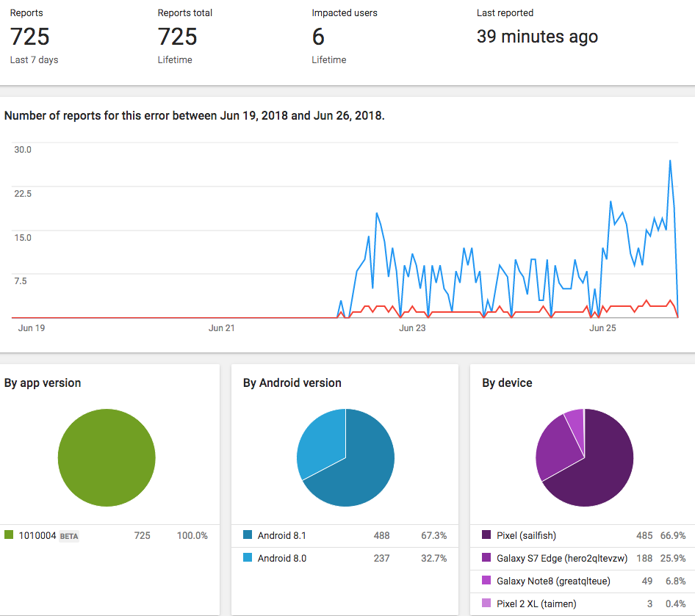Click the 66.9% device percentage
The height and width of the screenshot is (616, 695).
[x=673, y=535]
